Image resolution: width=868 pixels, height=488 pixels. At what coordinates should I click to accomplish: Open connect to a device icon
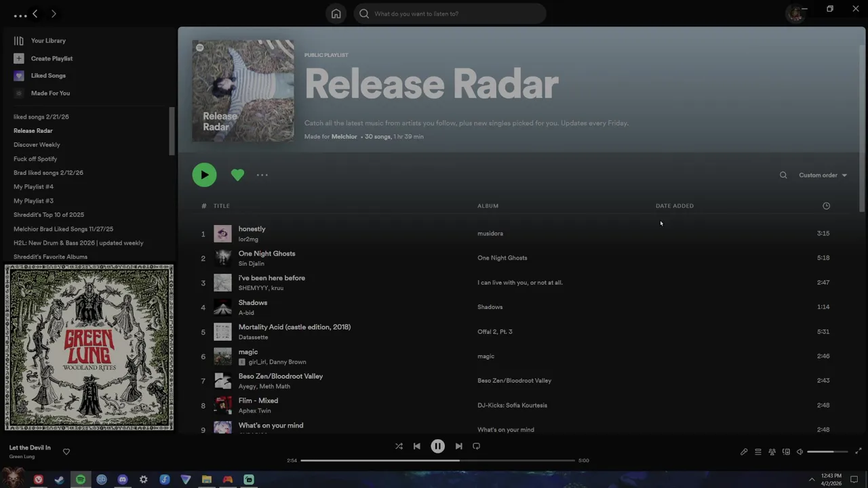pyautogui.click(x=786, y=452)
